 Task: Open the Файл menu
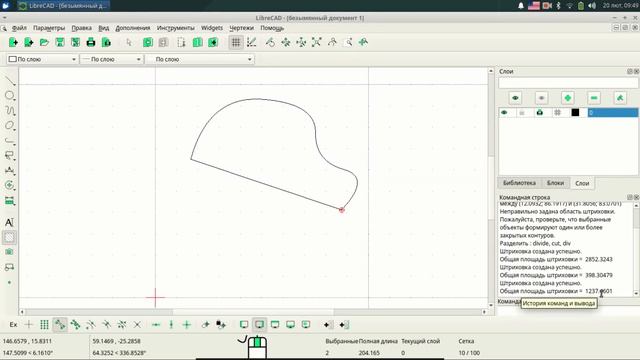tap(19, 28)
